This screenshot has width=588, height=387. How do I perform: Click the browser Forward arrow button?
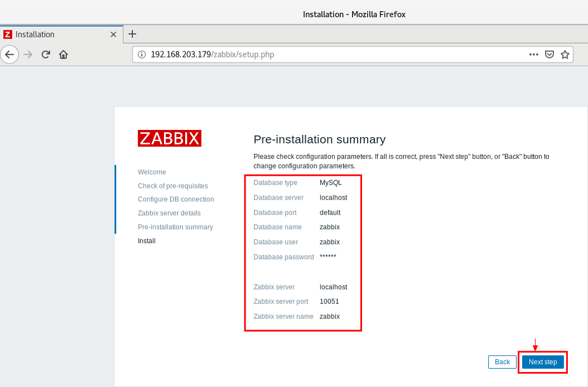pos(28,55)
